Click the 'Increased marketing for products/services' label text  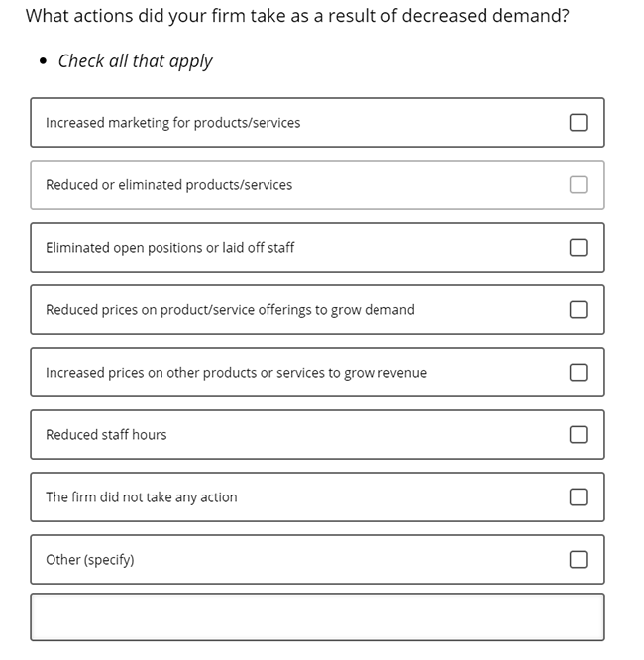(x=173, y=123)
